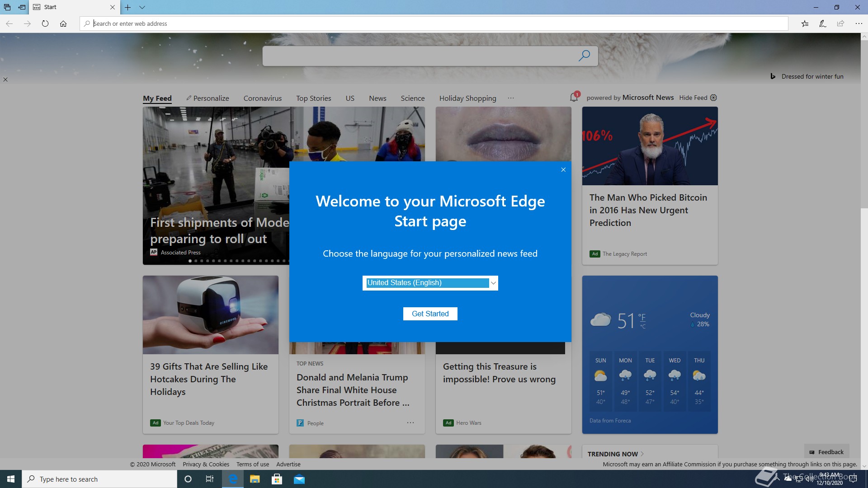Open 'Getting this Treasure is impossible' ad

[499, 373]
